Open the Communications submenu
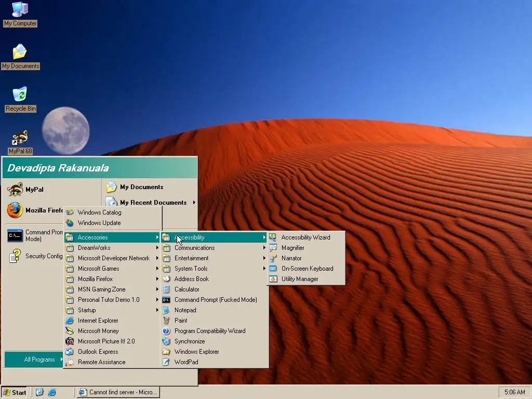Screen dimensions: 532x399 click(x=215, y=248)
